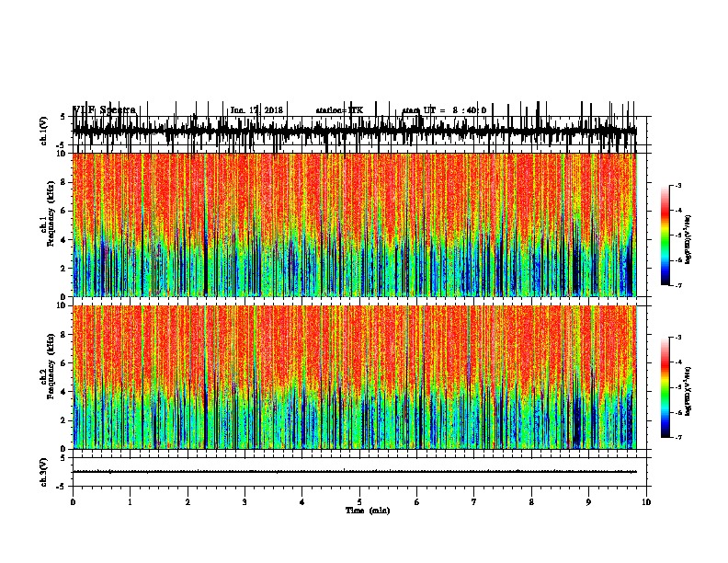Click the "Jan. 17, 2018" date text
The height and width of the screenshot is (563, 728).
[x=256, y=110]
